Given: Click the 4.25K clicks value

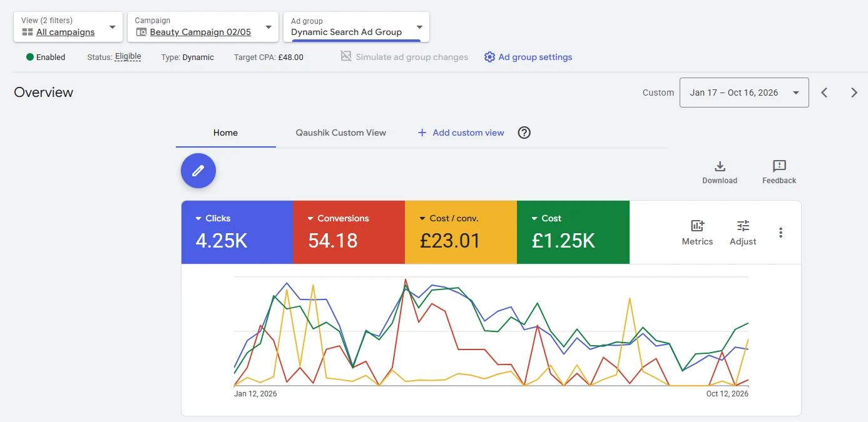Looking at the screenshot, I should pos(222,241).
